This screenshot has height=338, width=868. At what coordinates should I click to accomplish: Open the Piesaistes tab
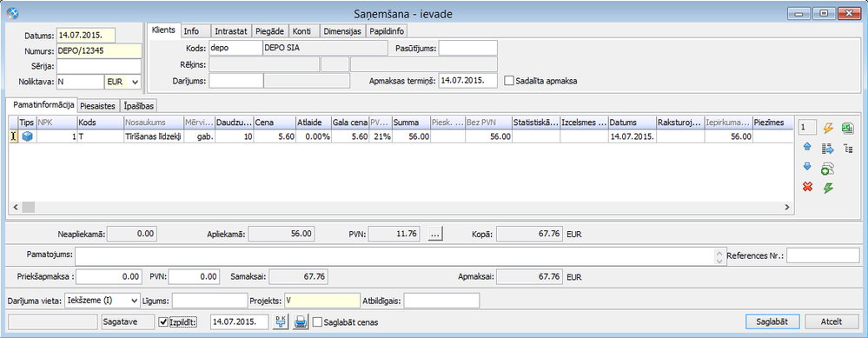(97, 106)
